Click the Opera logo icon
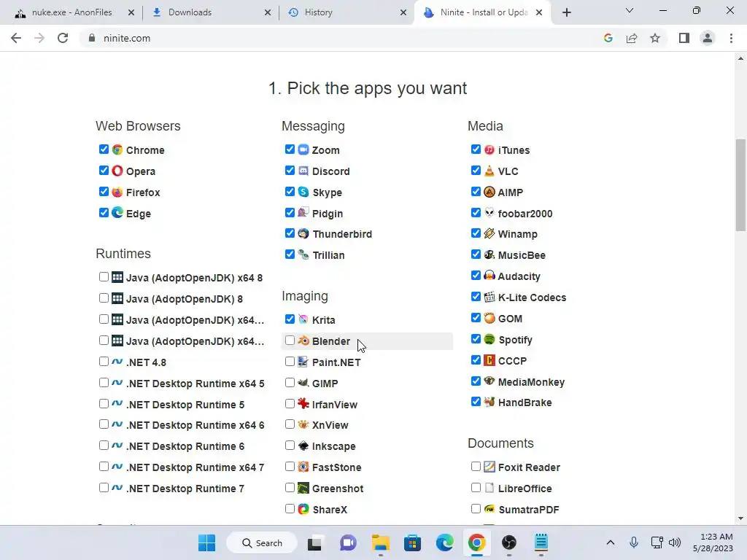Screen dimensions: 747x560 [117, 171]
